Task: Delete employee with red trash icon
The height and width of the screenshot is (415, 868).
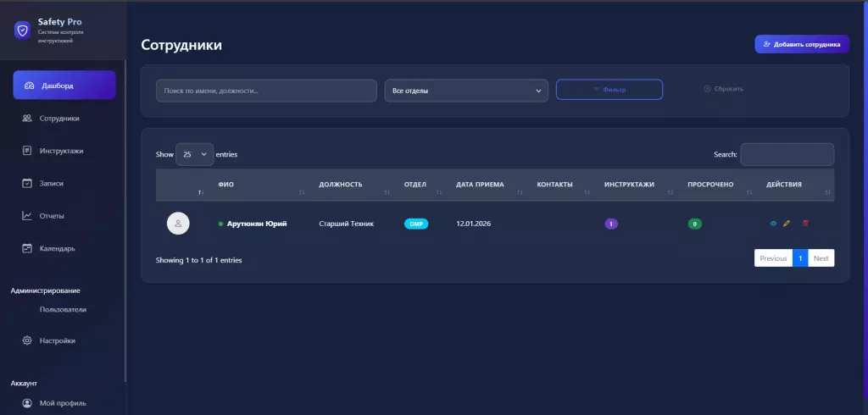Action: (x=805, y=224)
